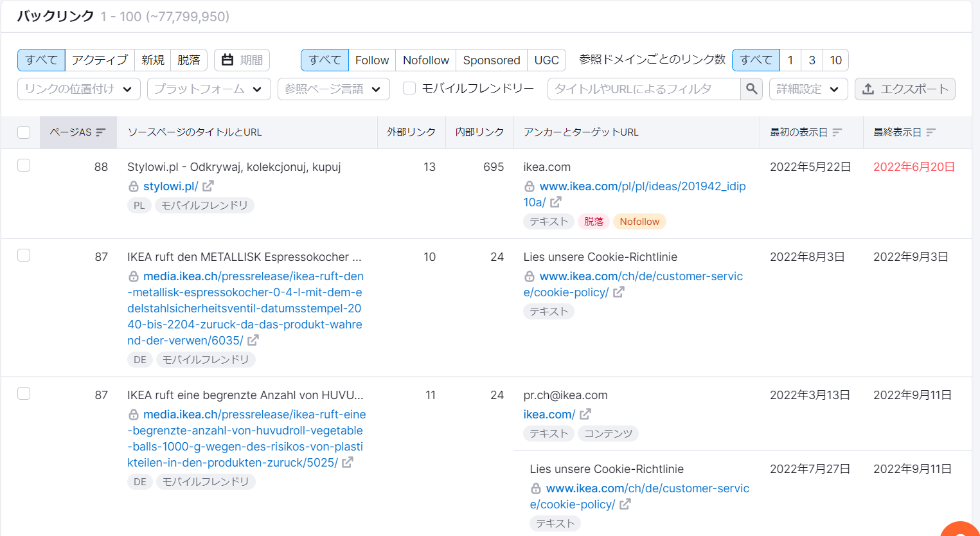The width and height of the screenshot is (980, 536).
Task: Select すべて for links per referring domain
Action: [x=756, y=60]
